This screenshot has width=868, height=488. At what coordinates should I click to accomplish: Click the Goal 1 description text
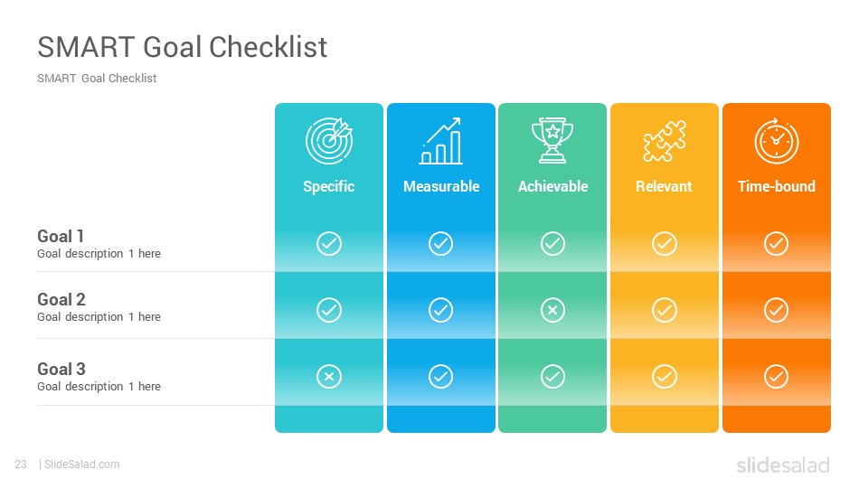point(99,253)
